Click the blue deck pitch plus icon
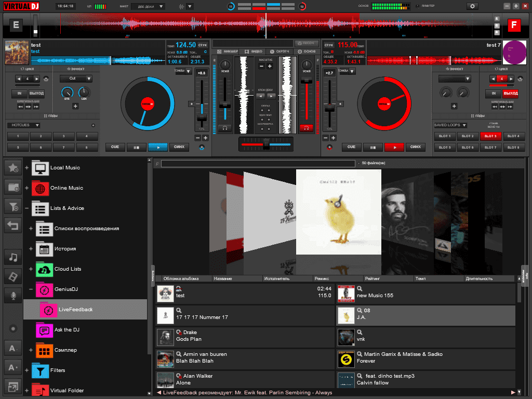The width and height of the screenshot is (532, 399). pyautogui.click(x=205, y=138)
